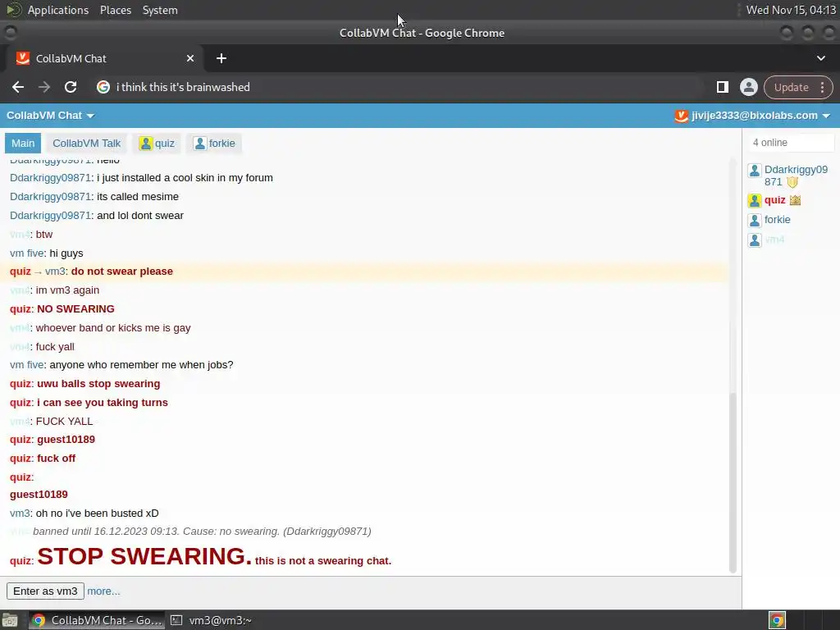Select forkie in the online users list
Screen dimensions: 840x630
(x=778, y=220)
